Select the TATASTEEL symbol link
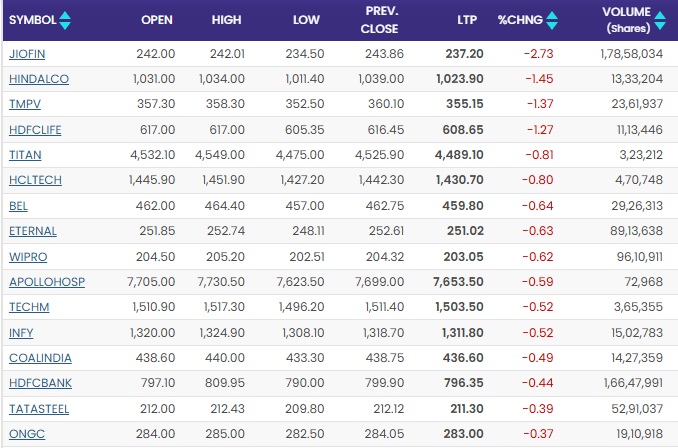678x448 pixels. (37, 409)
